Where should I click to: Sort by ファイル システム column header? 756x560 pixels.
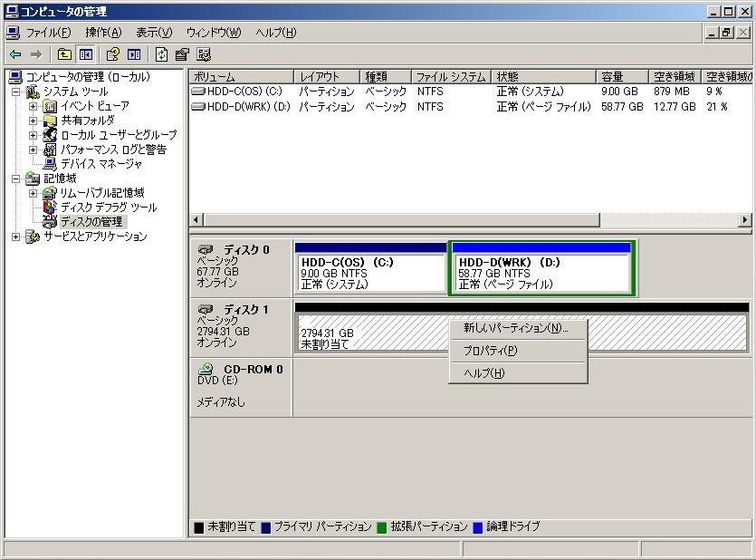(x=451, y=77)
